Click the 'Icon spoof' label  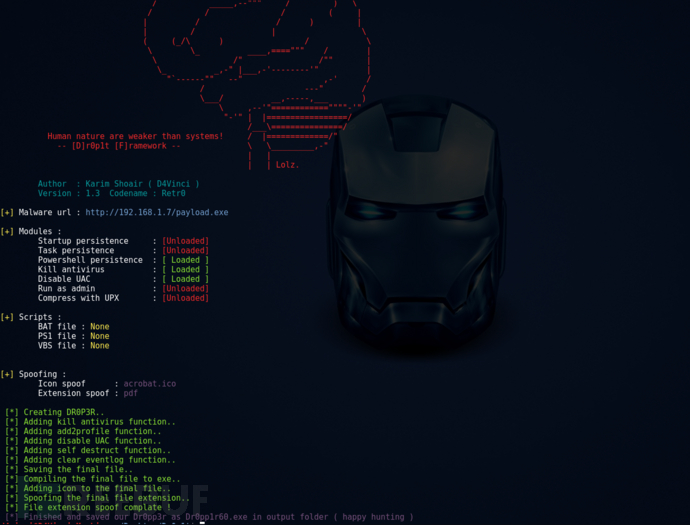(x=62, y=384)
